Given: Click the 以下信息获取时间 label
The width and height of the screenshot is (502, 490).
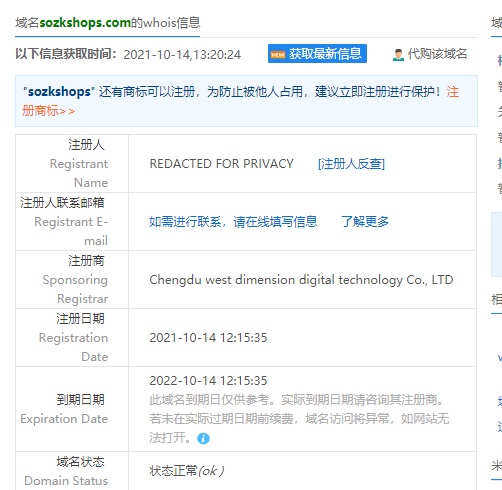Looking at the screenshot, I should (66, 54).
